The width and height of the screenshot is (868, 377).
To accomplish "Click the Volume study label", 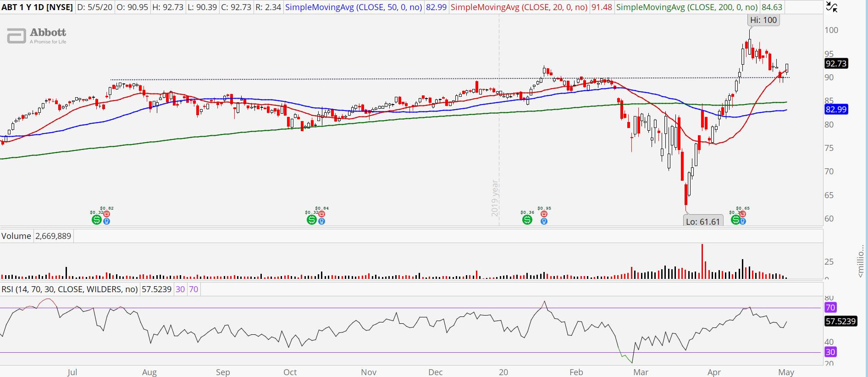I will click(x=16, y=236).
